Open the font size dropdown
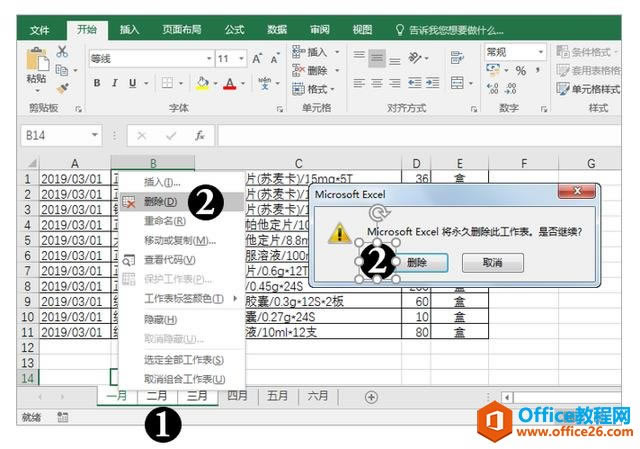The image size is (640, 449). coord(242,59)
